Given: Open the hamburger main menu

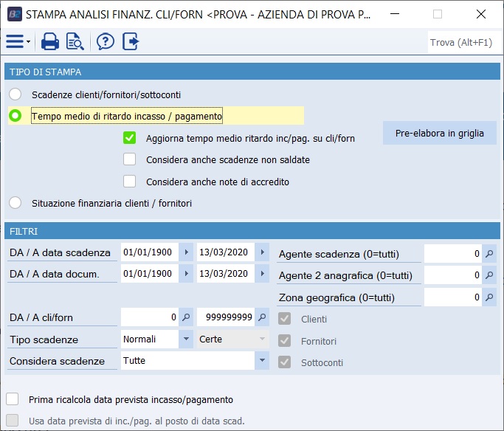Looking at the screenshot, I should point(15,41).
